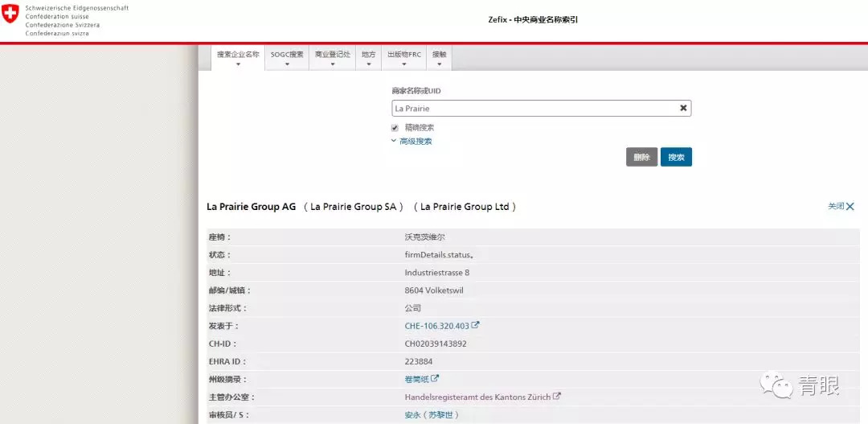Click the La Prairie Group SA alternate name
Screen dimensions: 868x424
coord(353,207)
